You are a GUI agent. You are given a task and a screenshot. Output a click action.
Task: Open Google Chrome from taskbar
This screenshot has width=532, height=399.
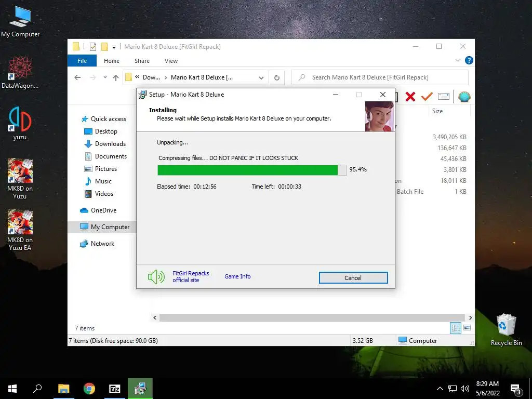[89, 389]
